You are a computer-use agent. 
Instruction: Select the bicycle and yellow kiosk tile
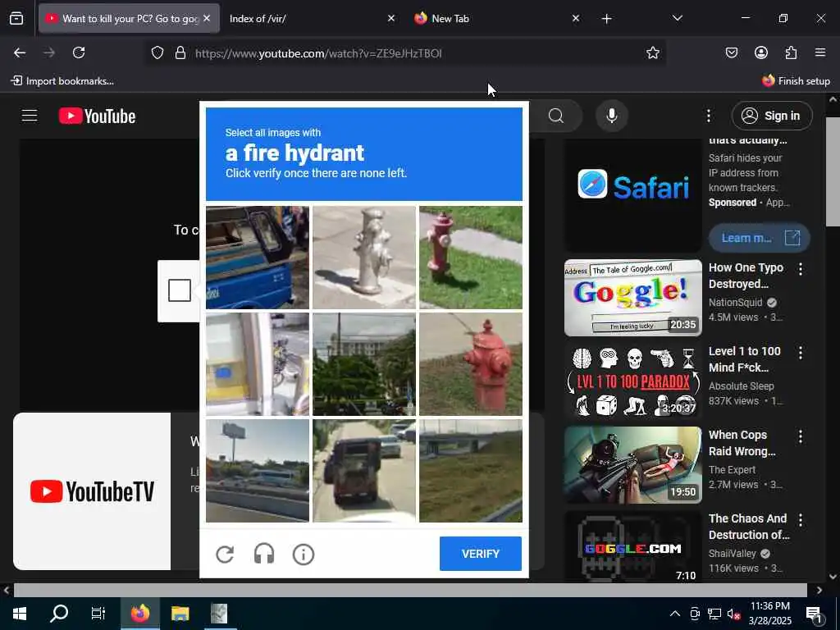[258, 364]
